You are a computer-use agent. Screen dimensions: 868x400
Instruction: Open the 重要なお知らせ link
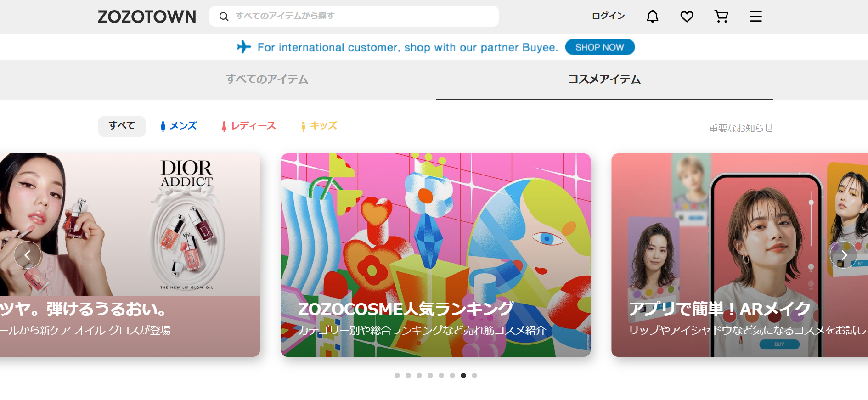click(x=741, y=128)
